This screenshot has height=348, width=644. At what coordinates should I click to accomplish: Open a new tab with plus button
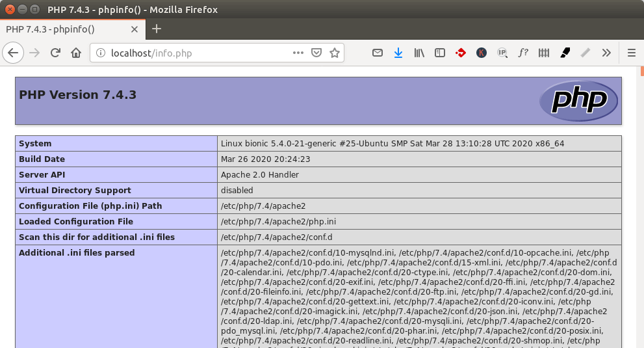[157, 29]
